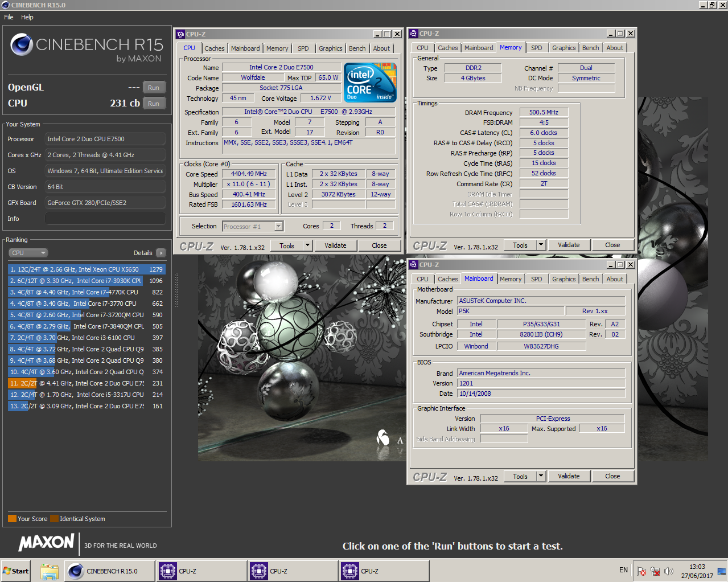Image resolution: width=728 pixels, height=582 pixels.
Task: Click the Show desktop tray icon
Action: [722, 571]
